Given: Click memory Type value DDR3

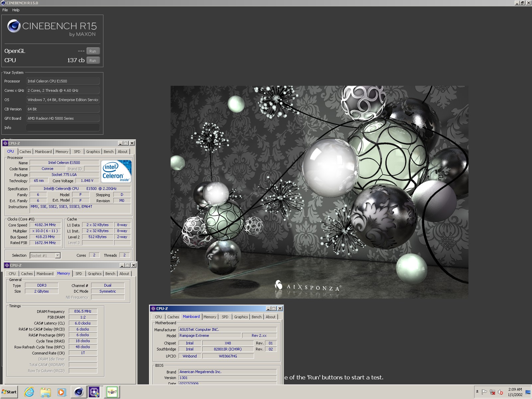Looking at the screenshot, I should [42, 285].
